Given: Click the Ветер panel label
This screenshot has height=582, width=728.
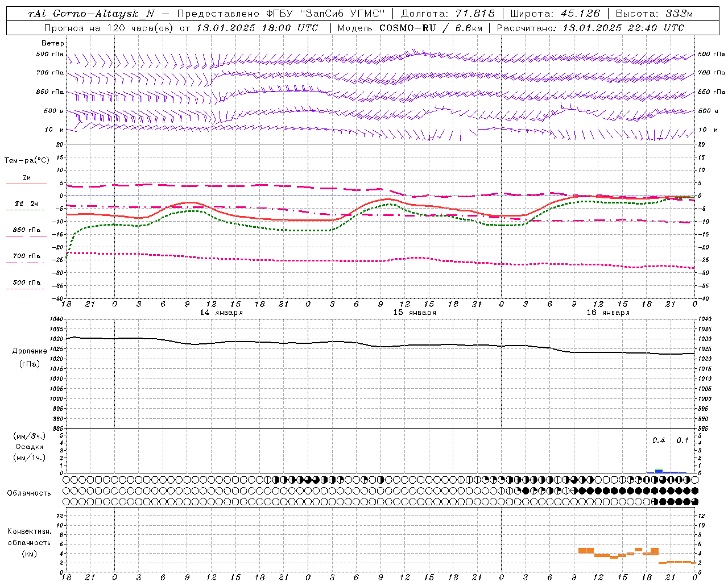Looking at the screenshot, I should pos(53,43).
